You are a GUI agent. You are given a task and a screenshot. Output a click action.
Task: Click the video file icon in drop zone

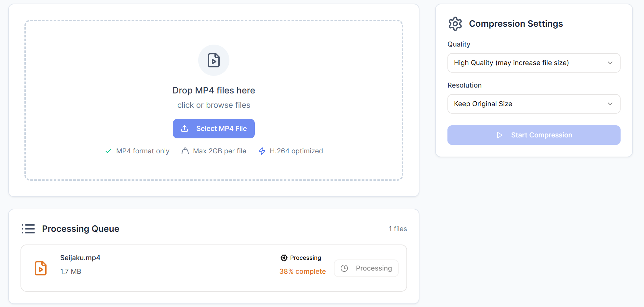(x=214, y=60)
